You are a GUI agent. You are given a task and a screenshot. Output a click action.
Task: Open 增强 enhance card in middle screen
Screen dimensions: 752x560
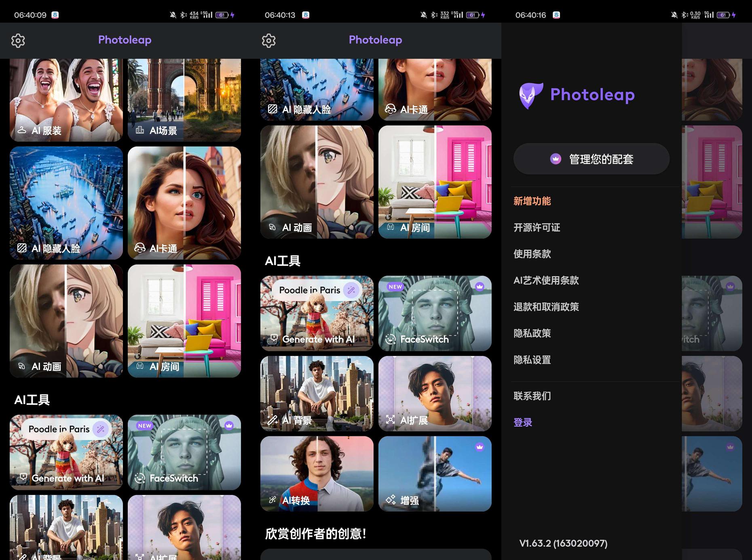click(x=435, y=474)
